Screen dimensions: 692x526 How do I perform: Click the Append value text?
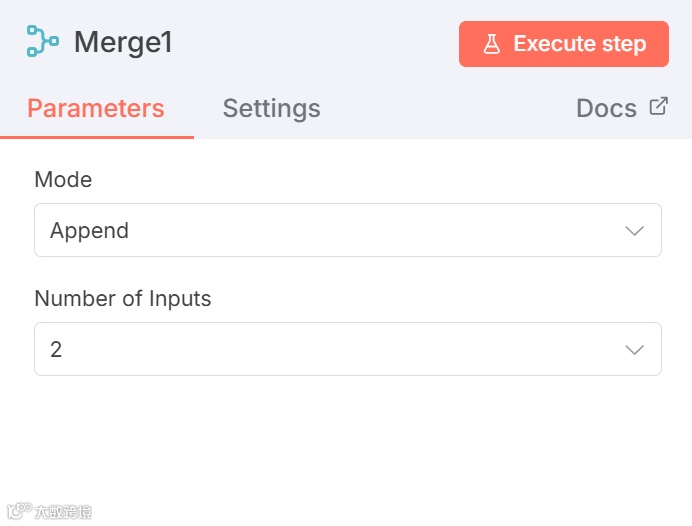pos(90,231)
